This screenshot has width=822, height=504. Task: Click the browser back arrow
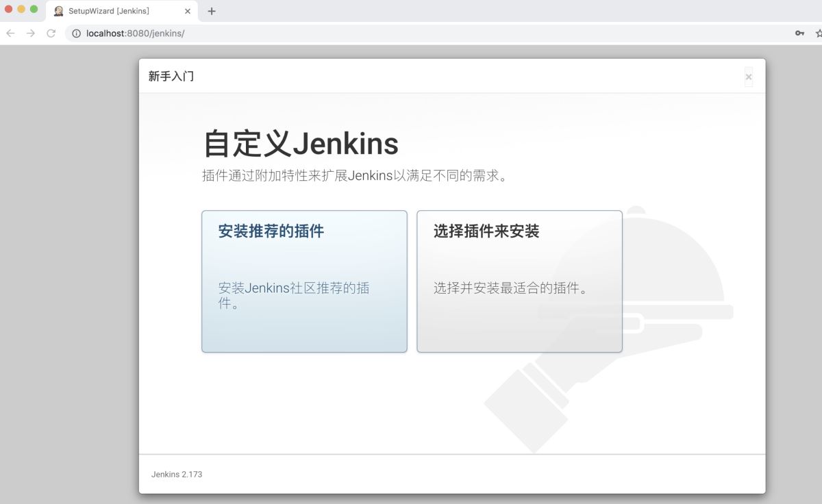pyautogui.click(x=11, y=33)
